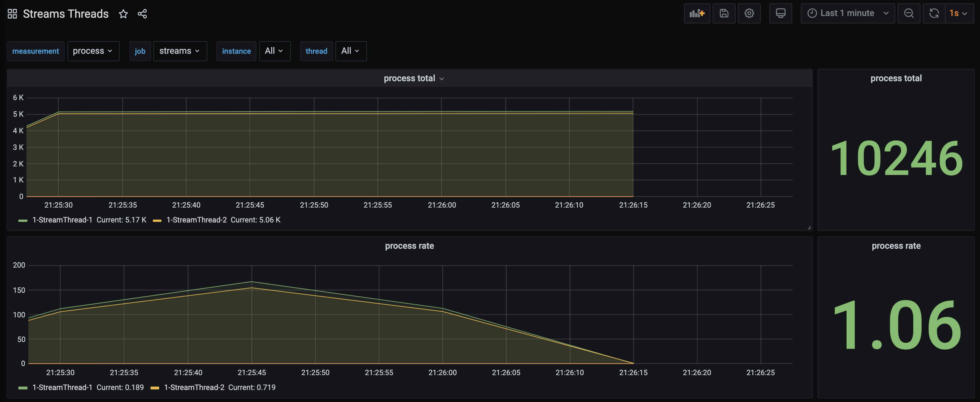Expand the Last 1 minute time picker
Screen dimensions: 980x402
pos(847,13)
